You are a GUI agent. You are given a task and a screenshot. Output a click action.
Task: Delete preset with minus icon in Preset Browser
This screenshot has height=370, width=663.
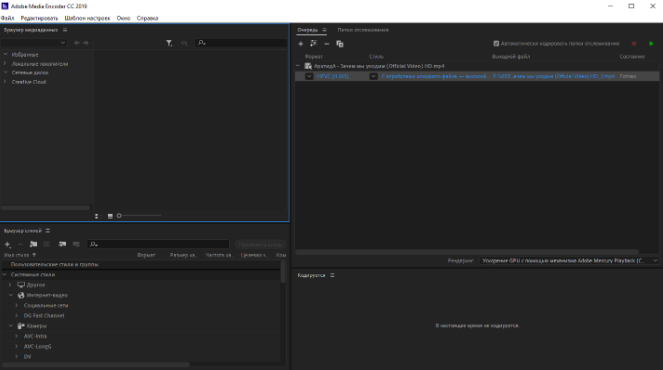[x=20, y=244]
